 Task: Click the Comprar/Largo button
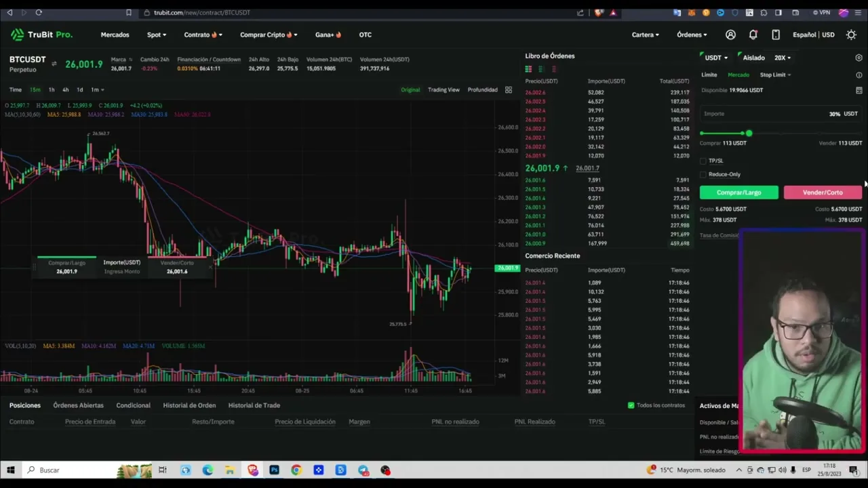(x=739, y=192)
